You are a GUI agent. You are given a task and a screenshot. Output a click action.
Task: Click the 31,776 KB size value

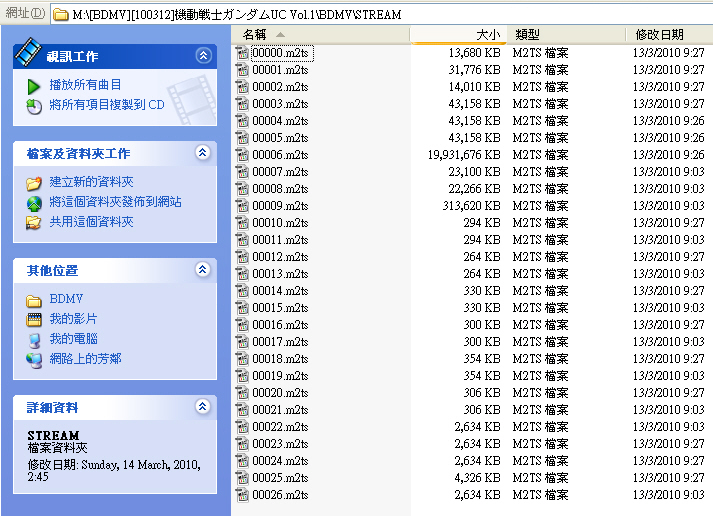pyautogui.click(x=474, y=70)
